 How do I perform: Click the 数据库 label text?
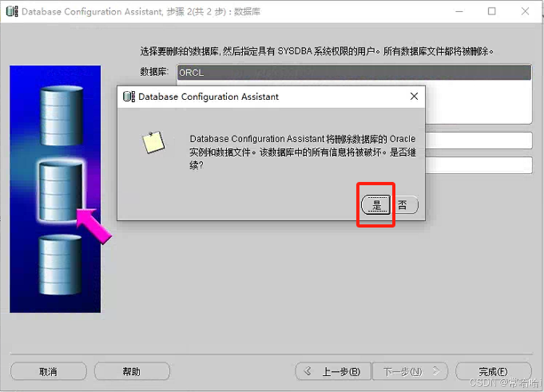(154, 72)
